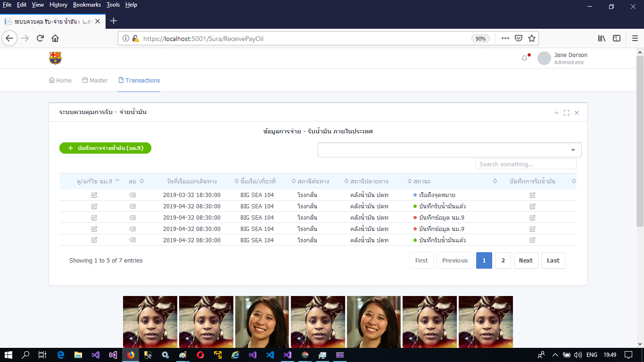Screen dimensions: 644x362
Task: Click the third face thumbnail image
Action: pyautogui.click(x=262, y=321)
